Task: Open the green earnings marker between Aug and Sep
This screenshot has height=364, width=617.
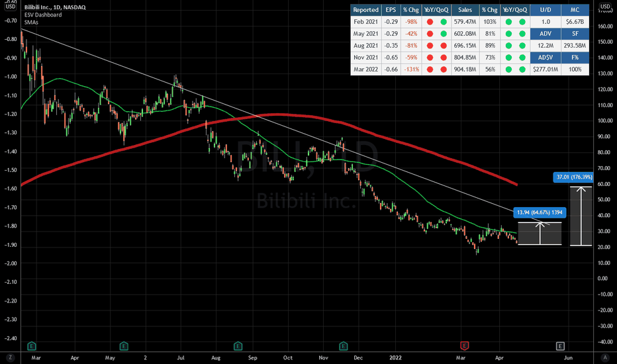Action: [238, 346]
